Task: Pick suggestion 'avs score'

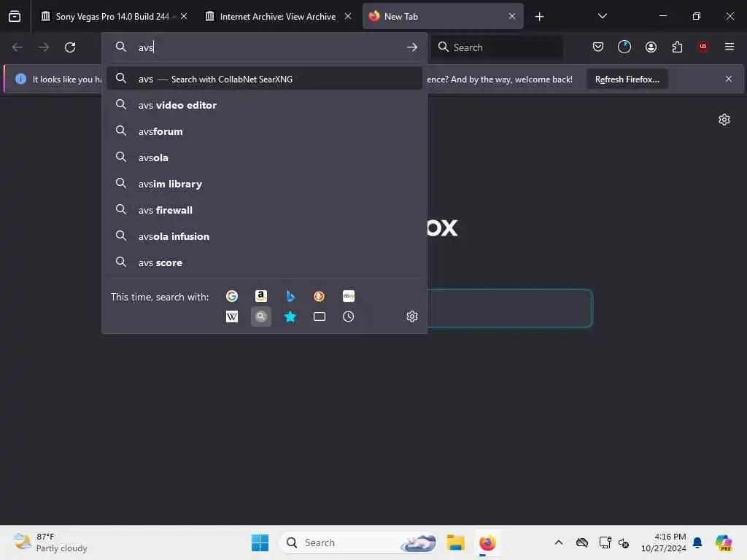Action: tap(264, 262)
